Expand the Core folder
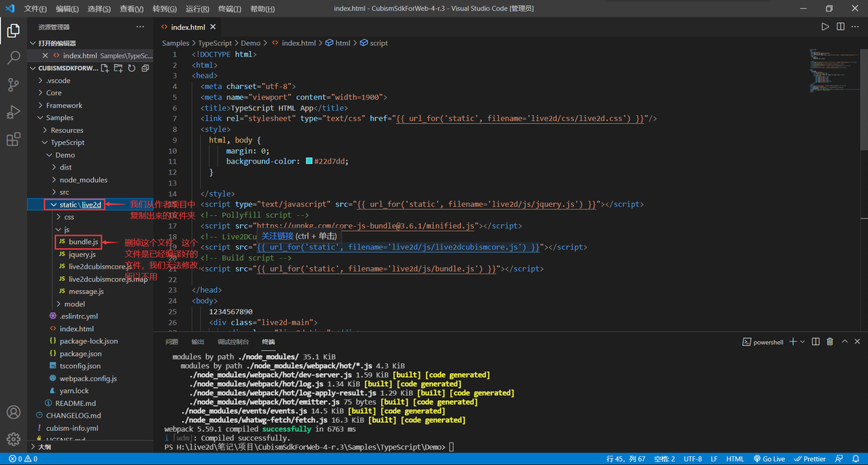 pyautogui.click(x=90, y=93)
